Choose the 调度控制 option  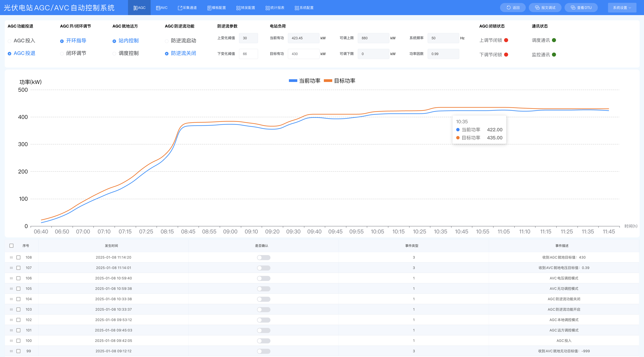tap(114, 54)
